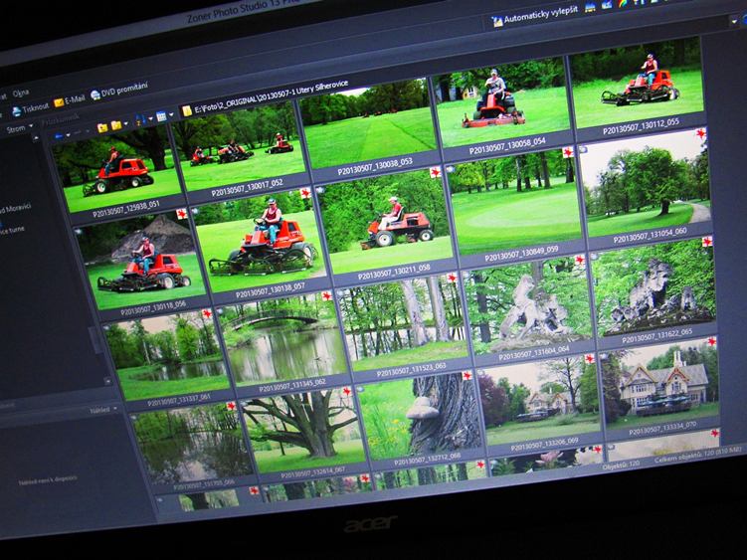Click the red flag on photo 130849_059
The width and height of the screenshot is (747, 560).
click(568, 152)
